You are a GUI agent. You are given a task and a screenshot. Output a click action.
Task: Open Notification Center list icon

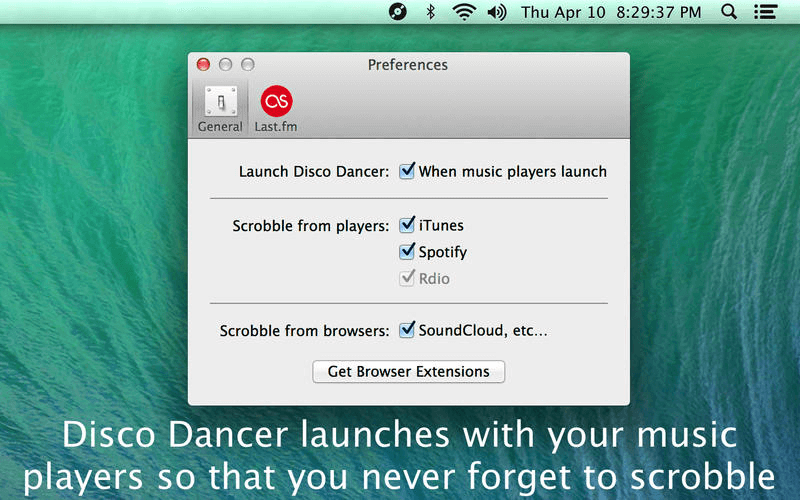(765, 12)
